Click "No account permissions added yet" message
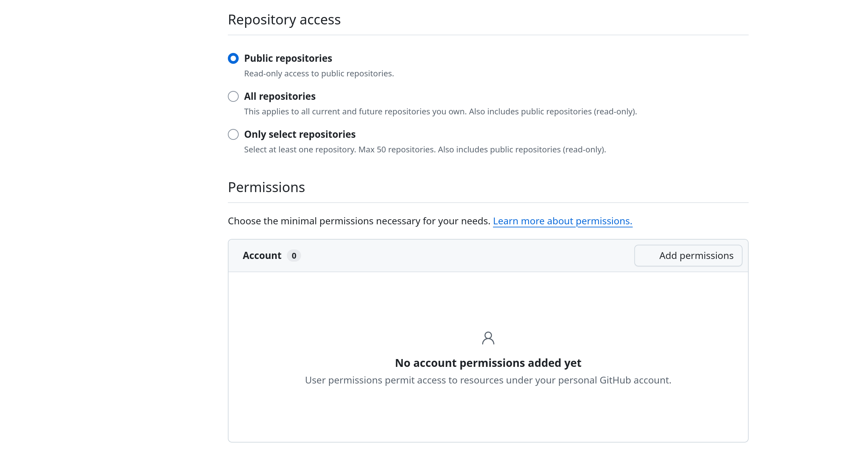 click(488, 362)
